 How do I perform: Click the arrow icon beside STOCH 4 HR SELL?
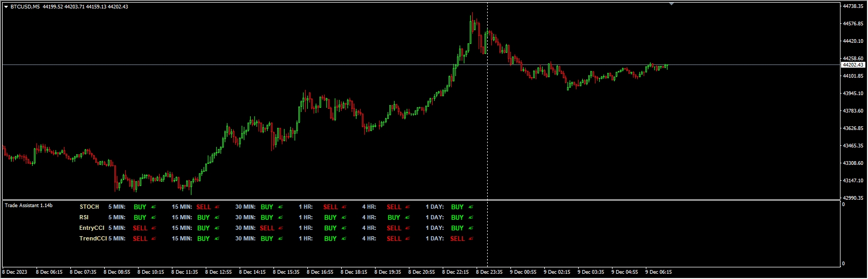click(x=407, y=207)
